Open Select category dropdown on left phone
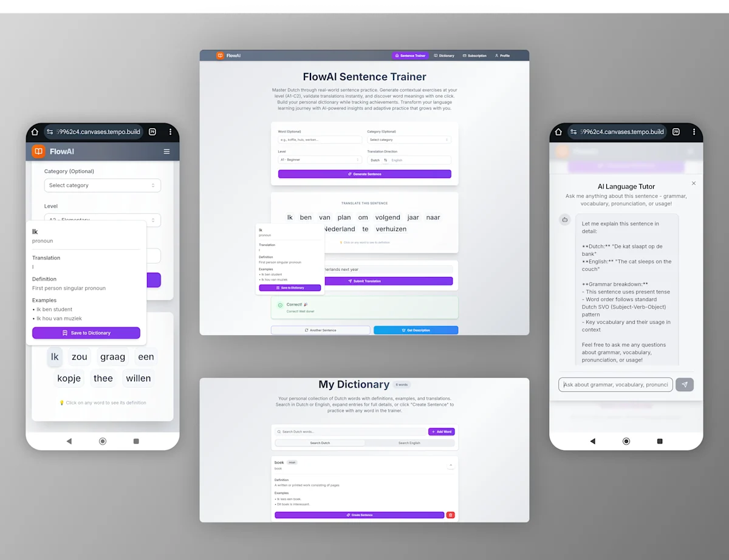 click(x=103, y=185)
